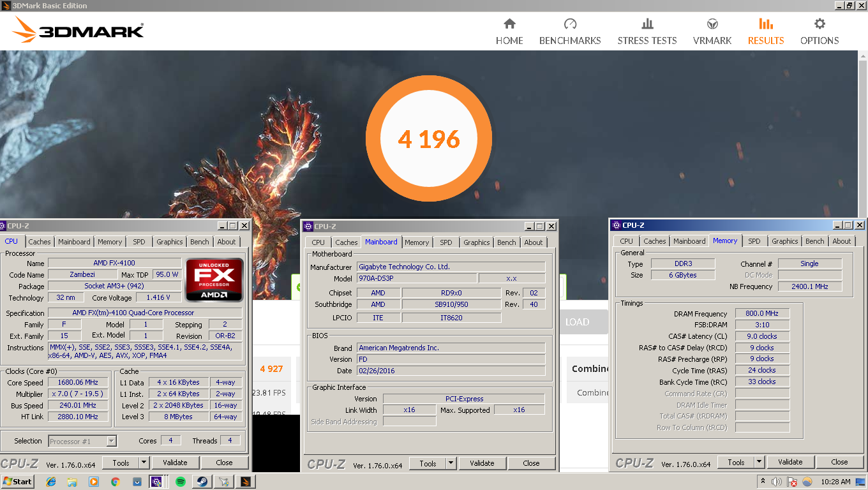Image resolution: width=868 pixels, height=490 pixels.
Task: Click the 3DMark logo
Action: pyautogui.click(x=78, y=30)
